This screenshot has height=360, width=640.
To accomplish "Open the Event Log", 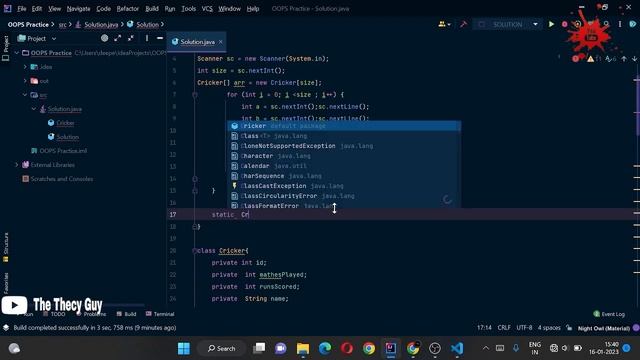I will click(x=609, y=314).
